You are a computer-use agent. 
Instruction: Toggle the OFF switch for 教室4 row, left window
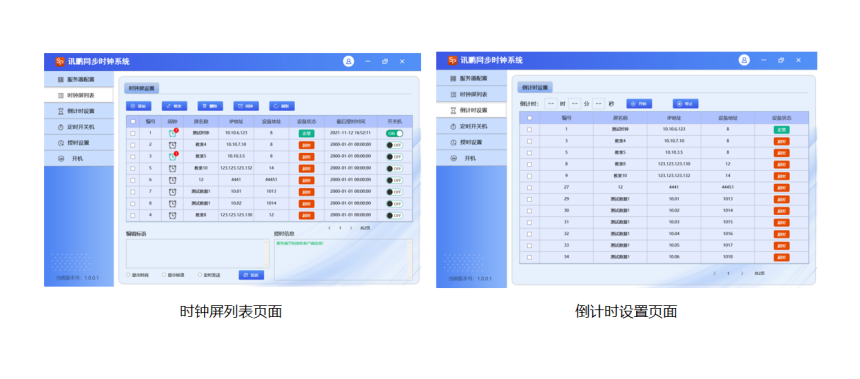(395, 145)
